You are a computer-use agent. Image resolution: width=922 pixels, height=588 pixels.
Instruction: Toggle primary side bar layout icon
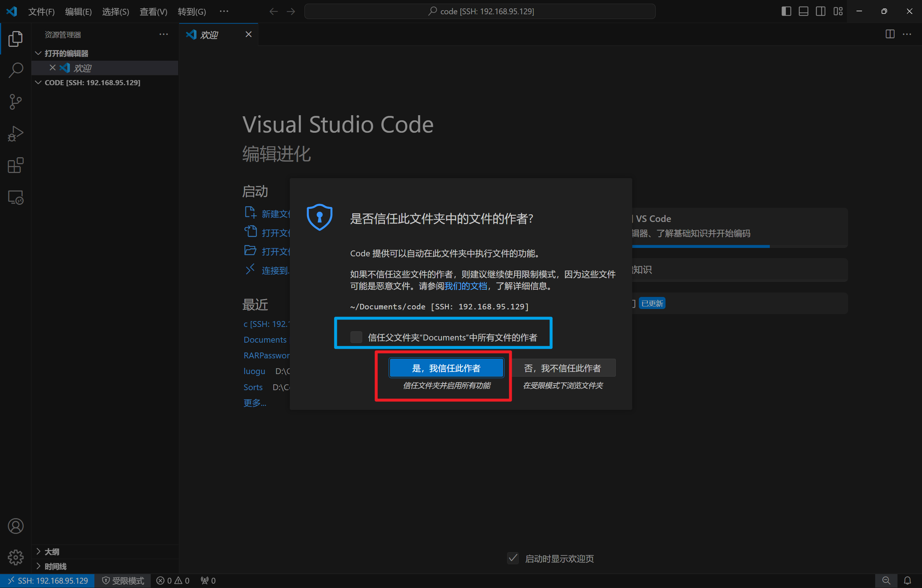[786, 11]
